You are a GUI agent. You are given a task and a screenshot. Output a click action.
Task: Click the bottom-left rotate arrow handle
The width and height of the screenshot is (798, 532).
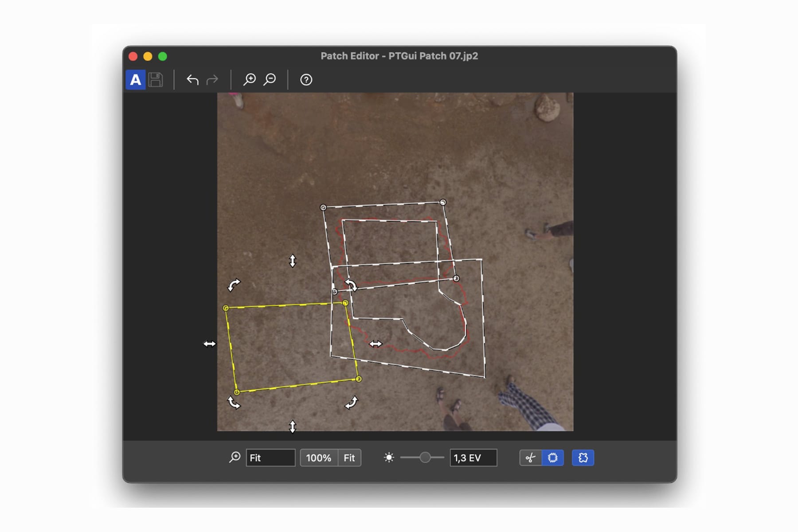[x=234, y=402]
